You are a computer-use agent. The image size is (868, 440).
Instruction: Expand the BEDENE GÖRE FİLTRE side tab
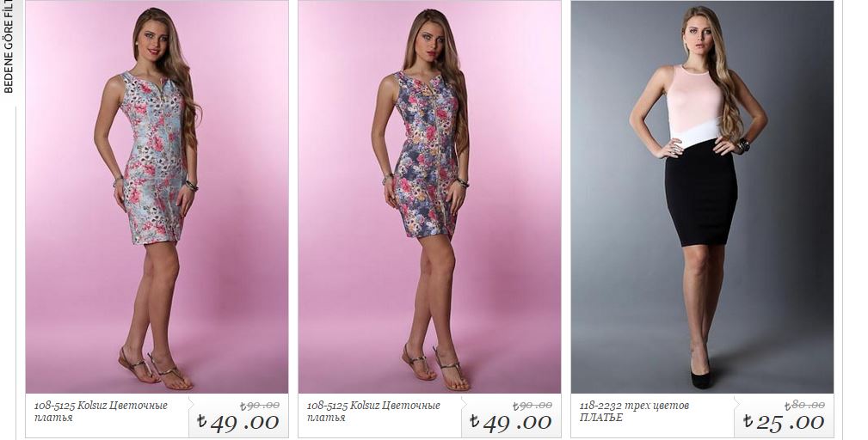[x=9, y=47]
